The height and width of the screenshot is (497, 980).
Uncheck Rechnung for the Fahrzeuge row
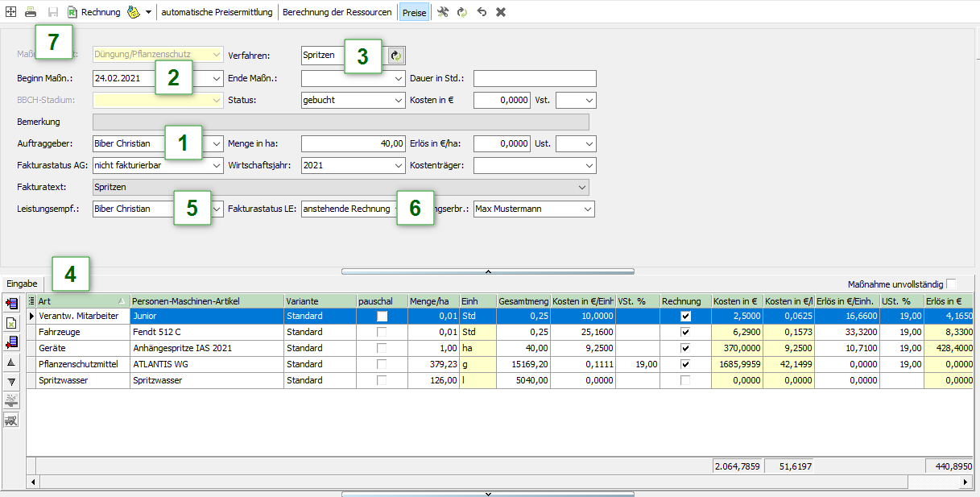click(685, 332)
